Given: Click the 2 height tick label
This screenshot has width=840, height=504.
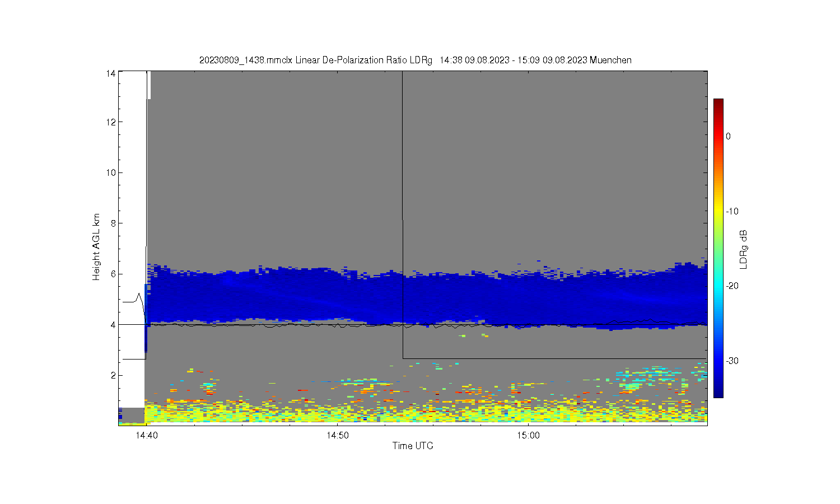Looking at the screenshot, I should [113, 375].
